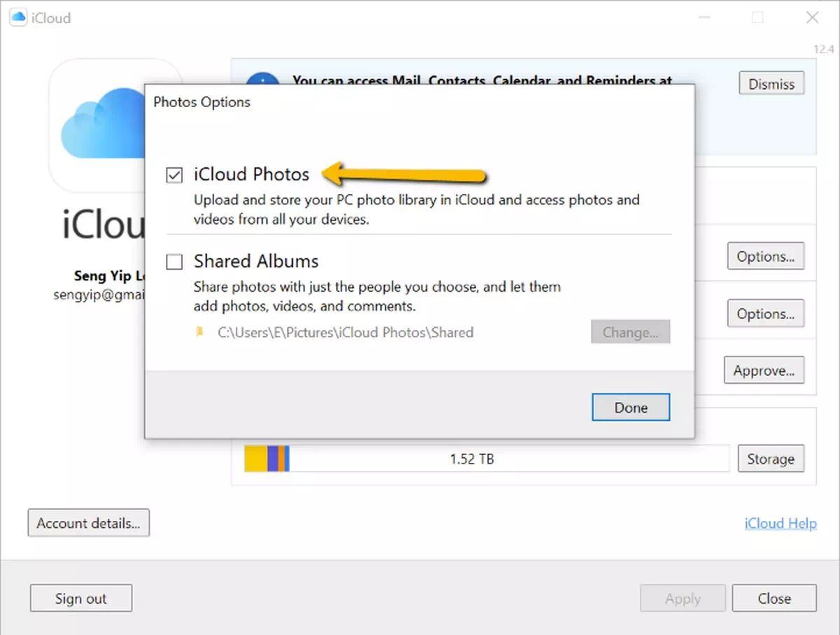Click the sengyip@gmail email address
Image resolution: width=840 pixels, height=635 pixels.
coord(99,295)
